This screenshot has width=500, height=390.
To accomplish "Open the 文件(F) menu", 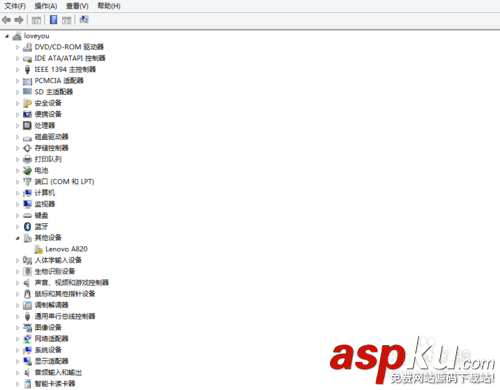I will pos(15,6).
